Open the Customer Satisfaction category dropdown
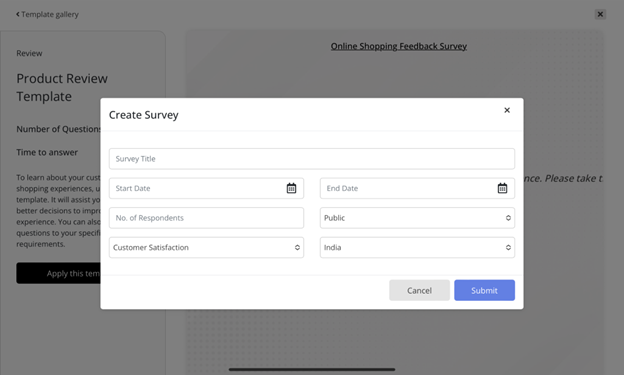The width and height of the screenshot is (624, 375). [x=206, y=247]
